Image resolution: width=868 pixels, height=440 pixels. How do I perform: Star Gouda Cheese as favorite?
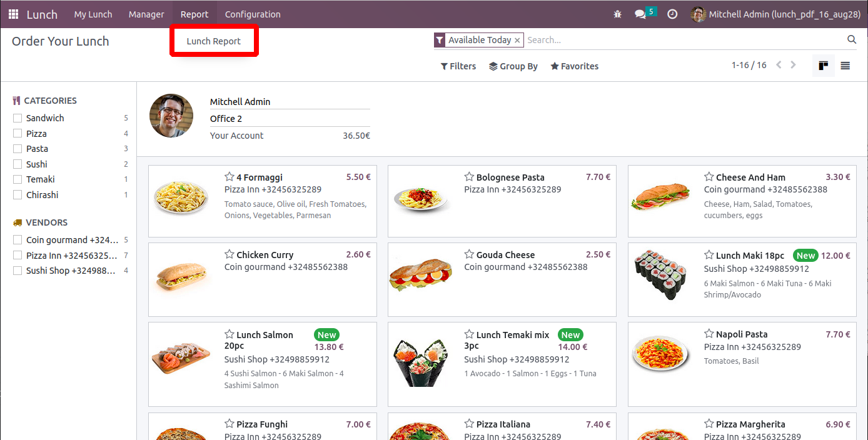(469, 254)
